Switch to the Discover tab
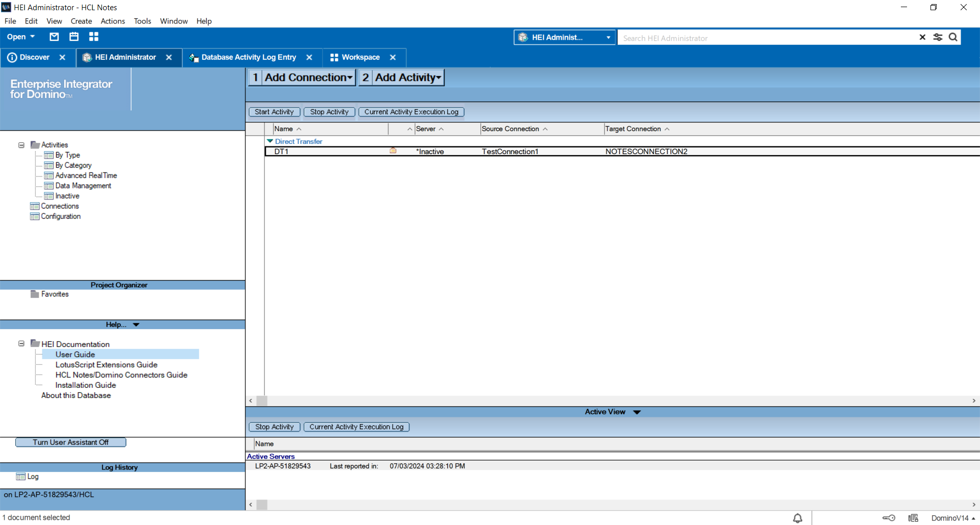The width and height of the screenshot is (980, 525). click(34, 57)
